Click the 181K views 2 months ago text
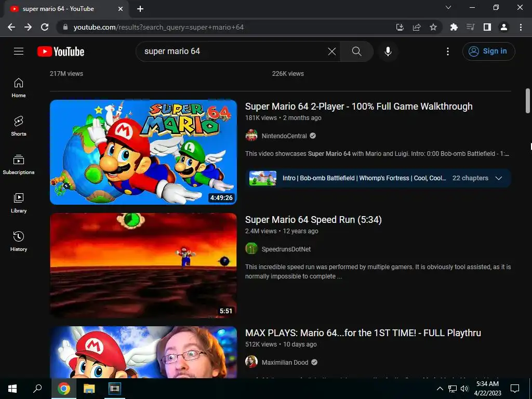 283,118
